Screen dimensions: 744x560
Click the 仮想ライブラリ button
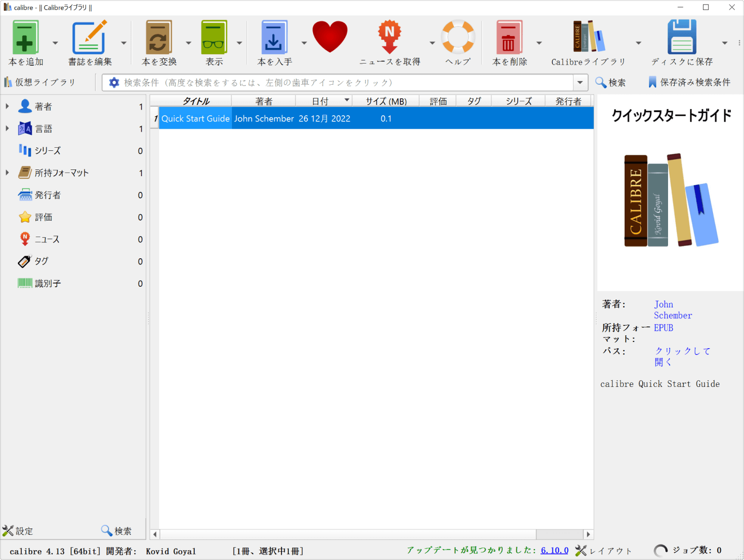pos(40,83)
